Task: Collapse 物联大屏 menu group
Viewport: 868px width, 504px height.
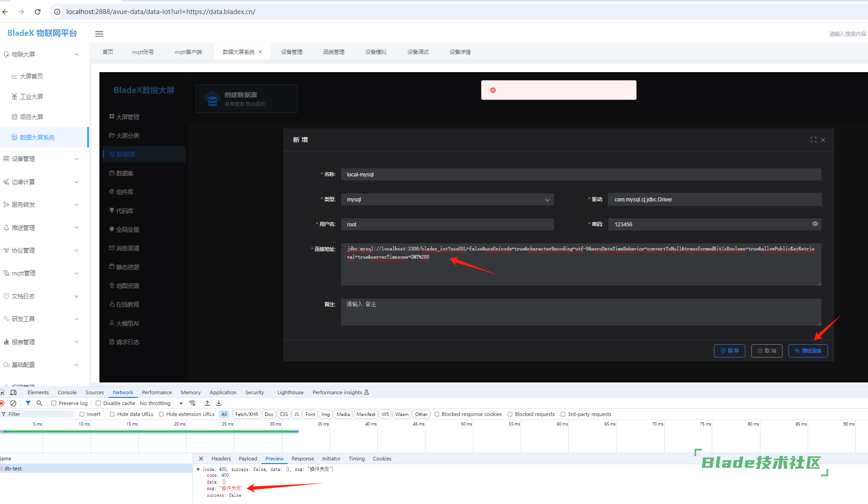Action: pos(44,54)
